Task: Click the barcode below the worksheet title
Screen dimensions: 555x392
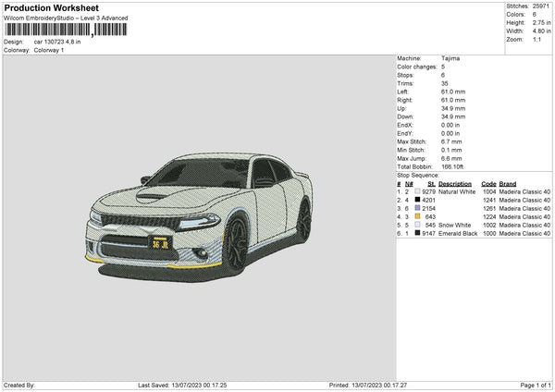Action: click(x=66, y=31)
